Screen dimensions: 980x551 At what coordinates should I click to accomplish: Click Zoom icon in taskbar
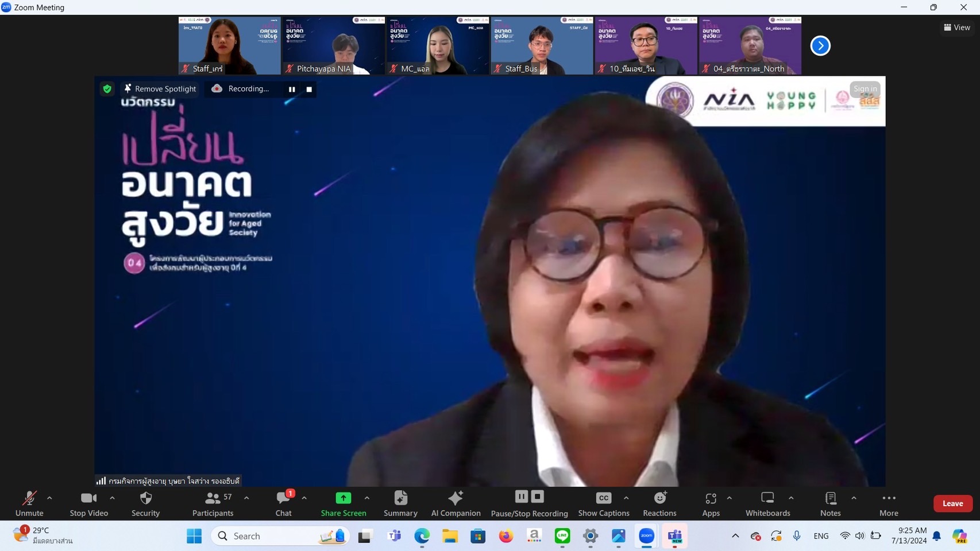[647, 536]
